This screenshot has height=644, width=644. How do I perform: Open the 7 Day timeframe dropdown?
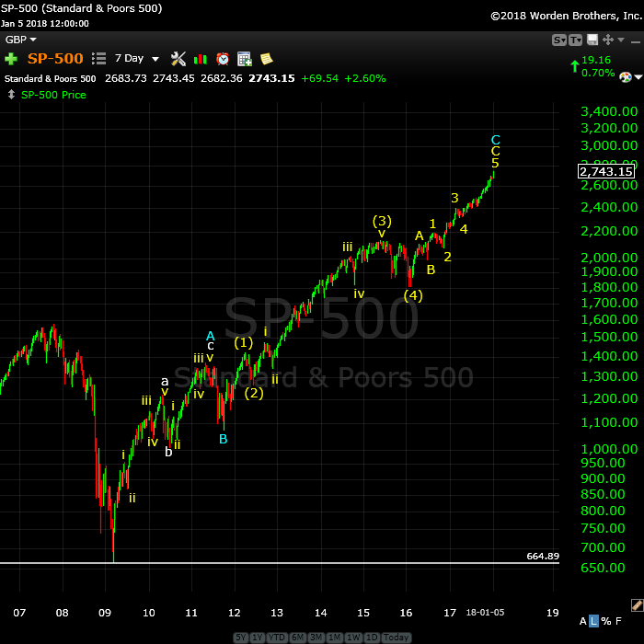pos(136,58)
